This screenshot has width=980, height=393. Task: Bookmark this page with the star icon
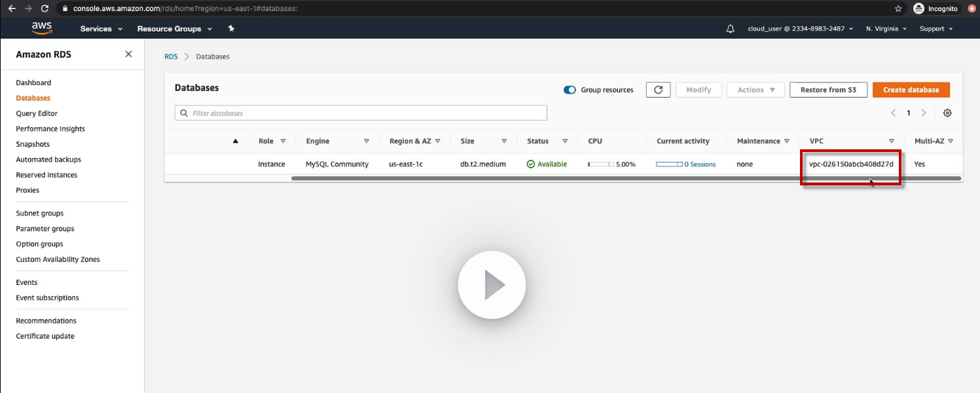tap(898, 9)
